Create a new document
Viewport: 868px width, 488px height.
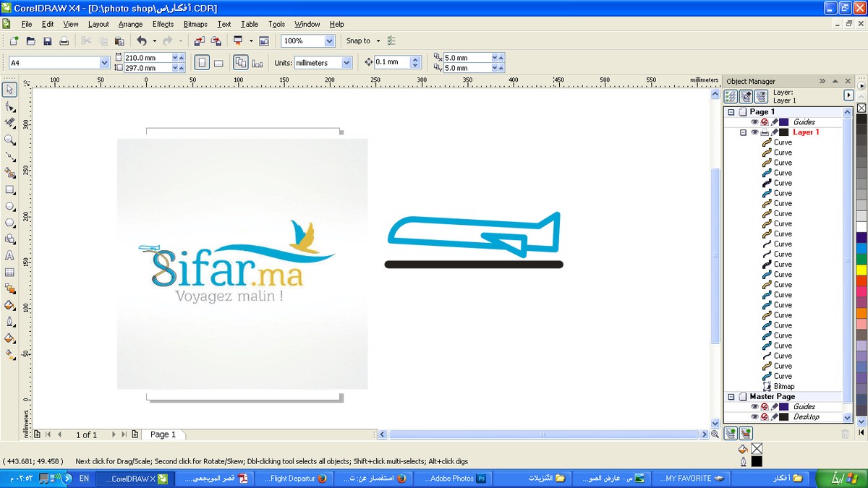(x=14, y=41)
